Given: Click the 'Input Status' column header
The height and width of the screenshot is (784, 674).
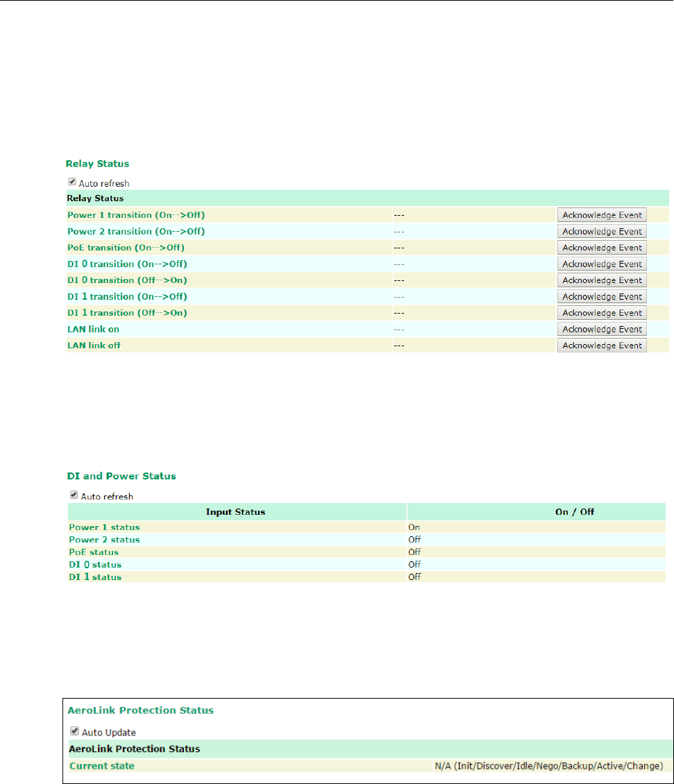Looking at the screenshot, I should (x=236, y=511).
